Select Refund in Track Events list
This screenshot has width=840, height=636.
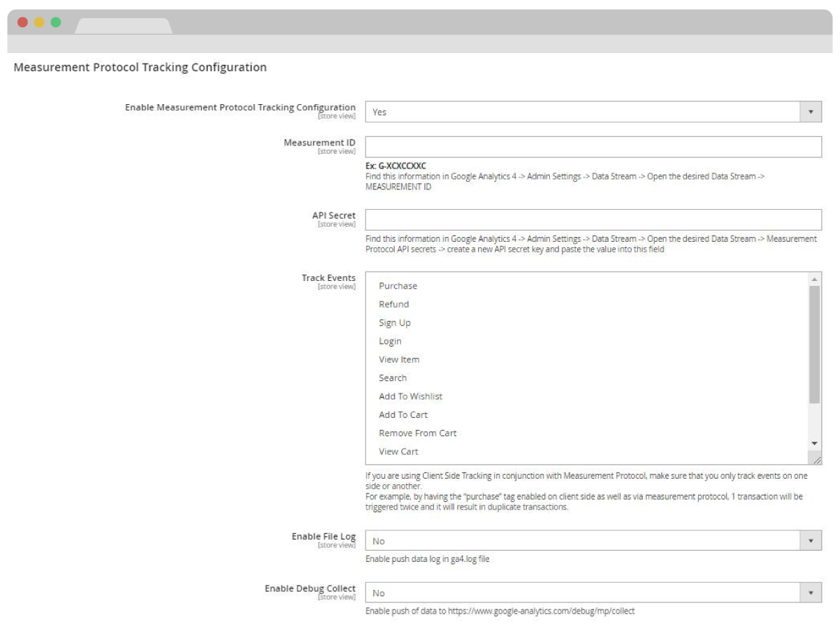pyautogui.click(x=393, y=304)
